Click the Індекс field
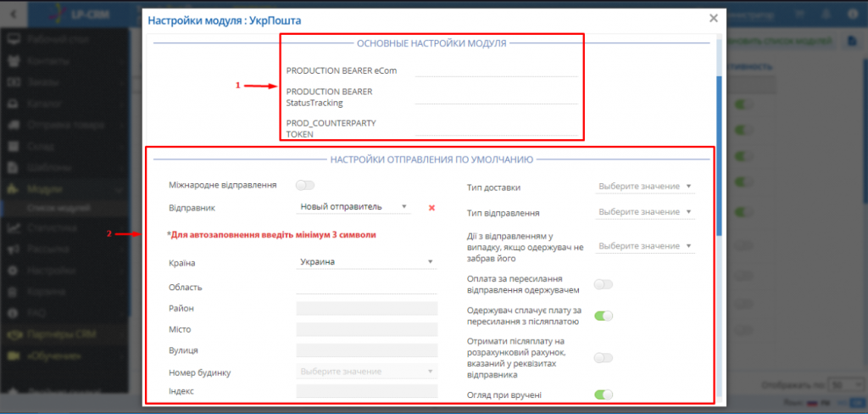Image resolution: width=868 pixels, height=414 pixels. pos(367,391)
